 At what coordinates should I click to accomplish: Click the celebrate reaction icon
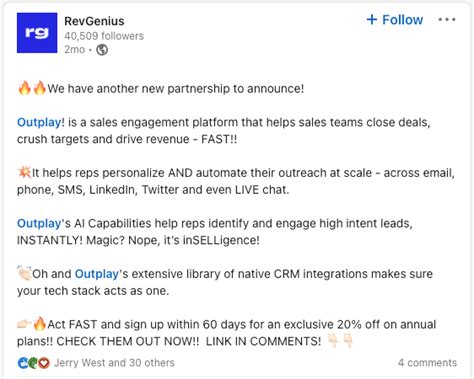point(33,363)
